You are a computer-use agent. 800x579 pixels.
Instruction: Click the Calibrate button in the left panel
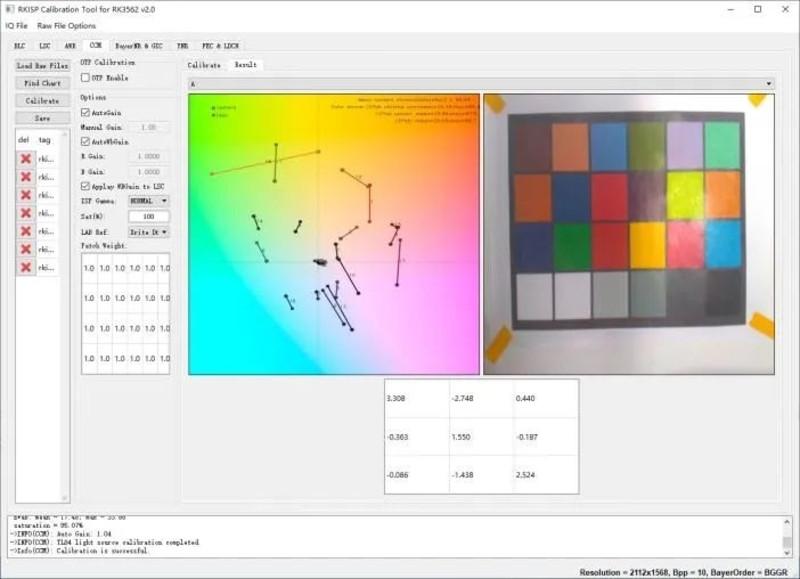[42, 101]
